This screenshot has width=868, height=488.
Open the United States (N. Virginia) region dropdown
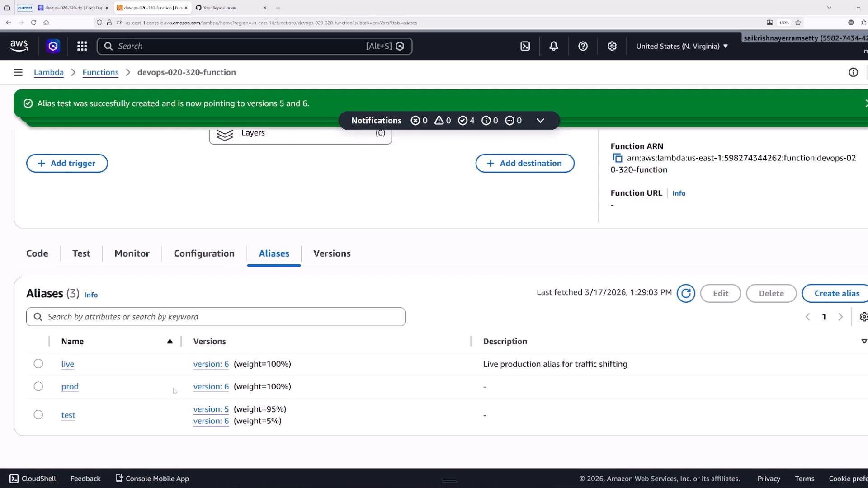pos(682,46)
